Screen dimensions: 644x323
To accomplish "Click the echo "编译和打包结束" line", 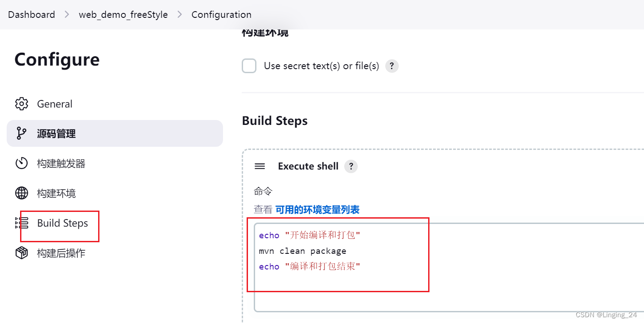I will click(x=310, y=267).
